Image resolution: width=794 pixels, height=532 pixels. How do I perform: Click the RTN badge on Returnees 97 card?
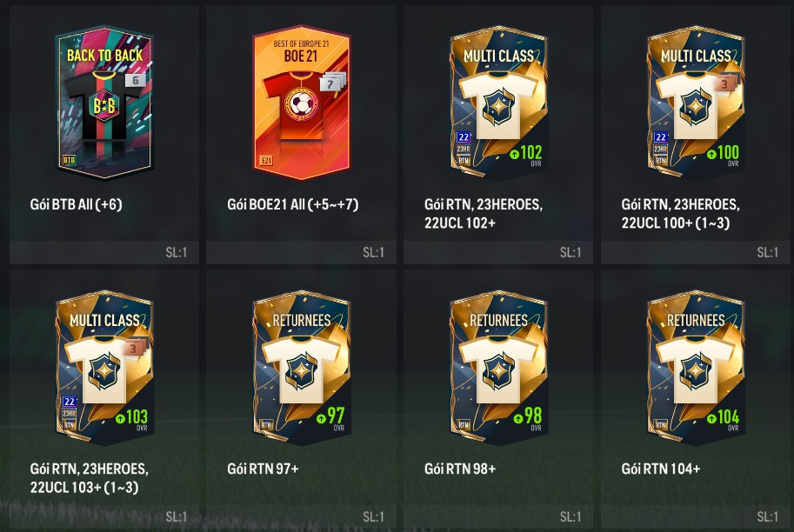266,425
